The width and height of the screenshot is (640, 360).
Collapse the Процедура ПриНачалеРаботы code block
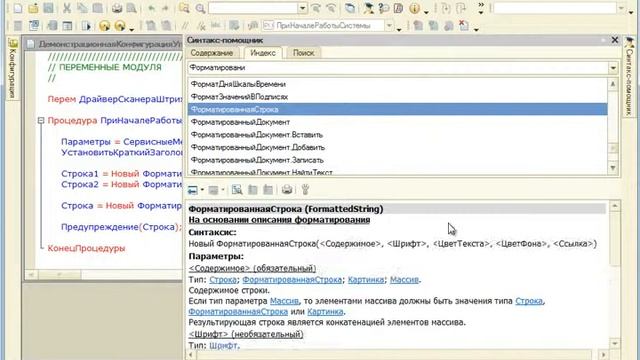(x=41, y=120)
